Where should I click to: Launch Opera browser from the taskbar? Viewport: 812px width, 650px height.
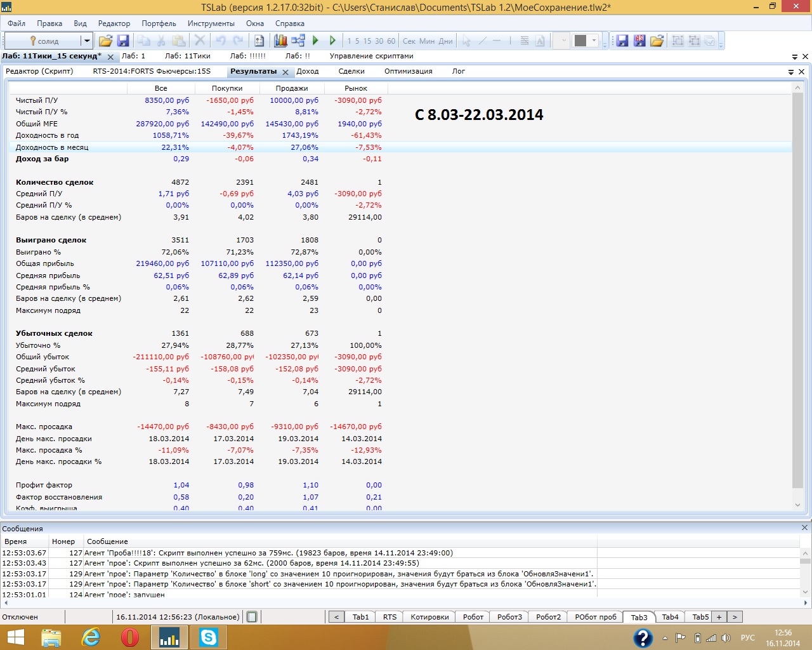point(130,637)
